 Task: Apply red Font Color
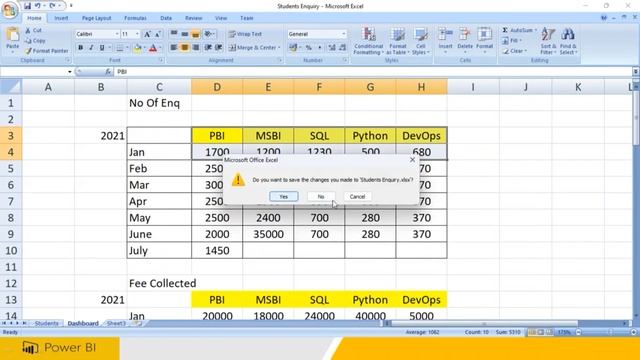click(153, 48)
